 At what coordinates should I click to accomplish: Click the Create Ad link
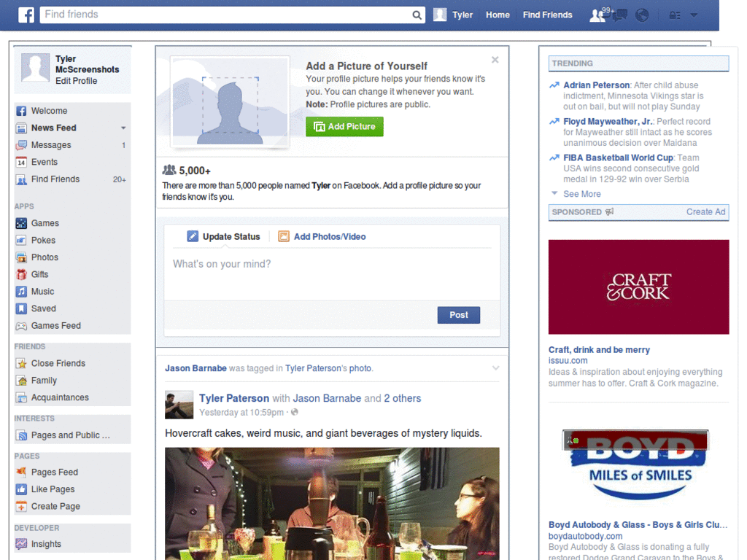[705, 212]
